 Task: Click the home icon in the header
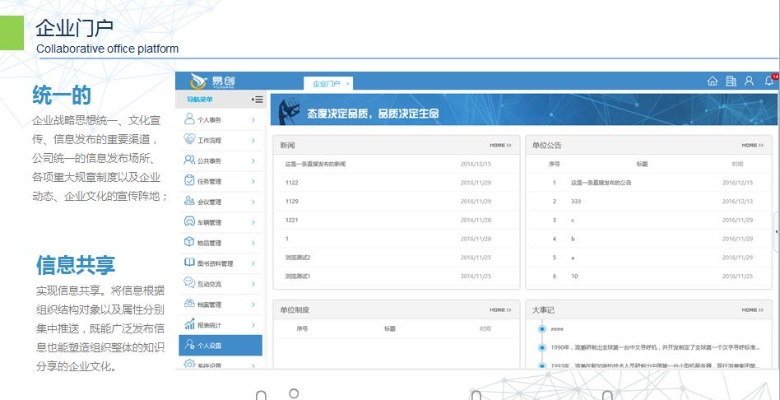pyautogui.click(x=712, y=81)
